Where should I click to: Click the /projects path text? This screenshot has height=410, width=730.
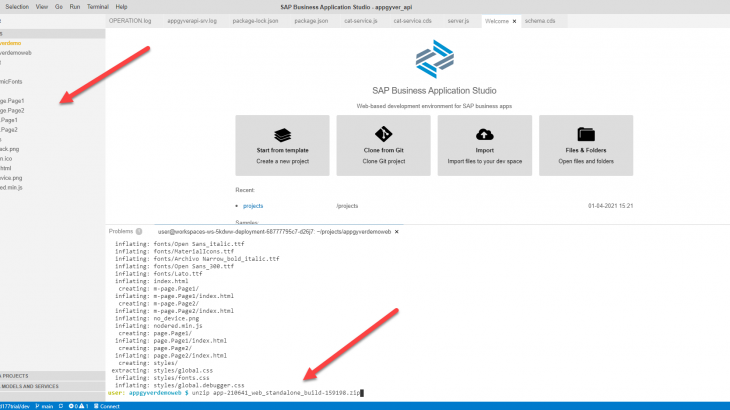[347, 206]
